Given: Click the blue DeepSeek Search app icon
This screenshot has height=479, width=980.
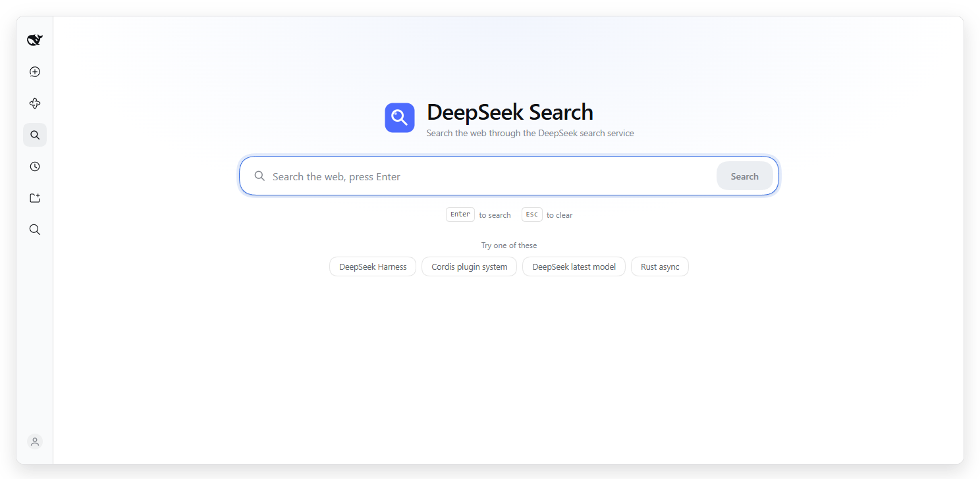Looking at the screenshot, I should (x=400, y=118).
